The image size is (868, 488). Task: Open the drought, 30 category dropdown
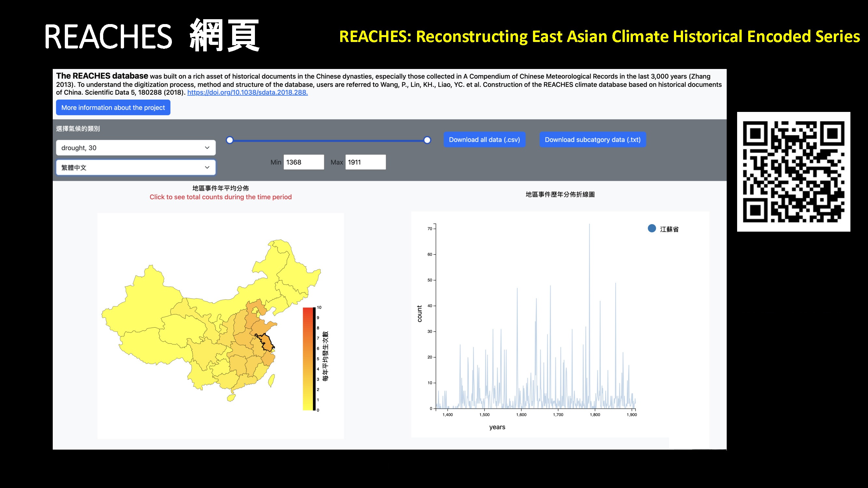click(x=135, y=147)
